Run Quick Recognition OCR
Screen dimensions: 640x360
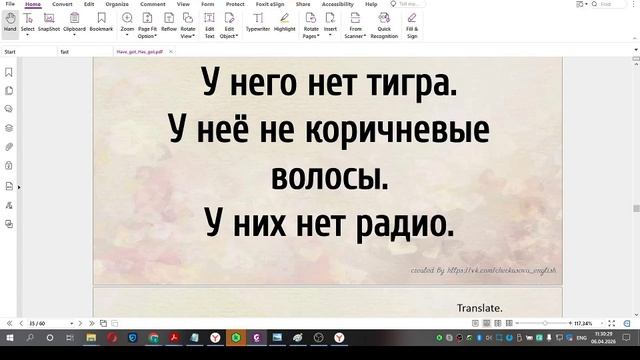point(384,24)
